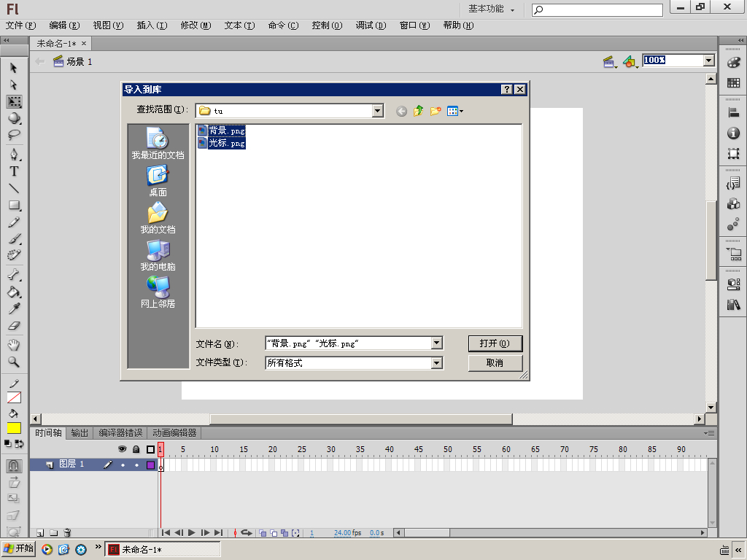The height and width of the screenshot is (560, 747).
Task: Toggle lock dot of 图层 1
Action: click(136, 464)
